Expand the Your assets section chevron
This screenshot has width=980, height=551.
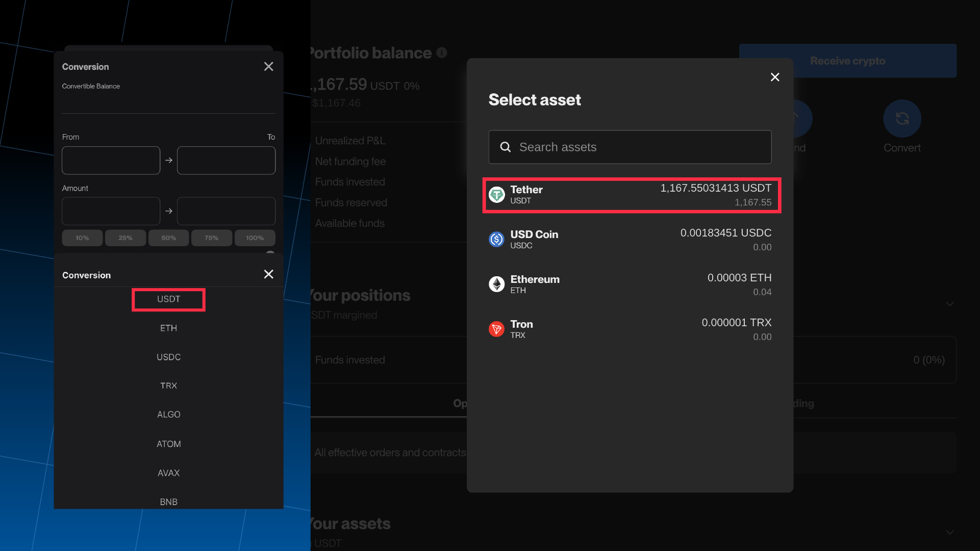949,533
